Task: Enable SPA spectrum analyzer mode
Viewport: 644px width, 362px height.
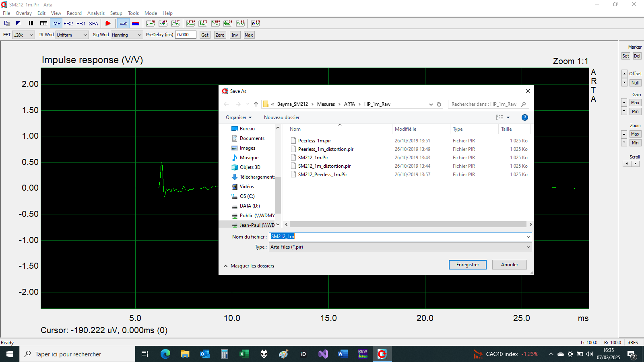Action: (x=93, y=23)
